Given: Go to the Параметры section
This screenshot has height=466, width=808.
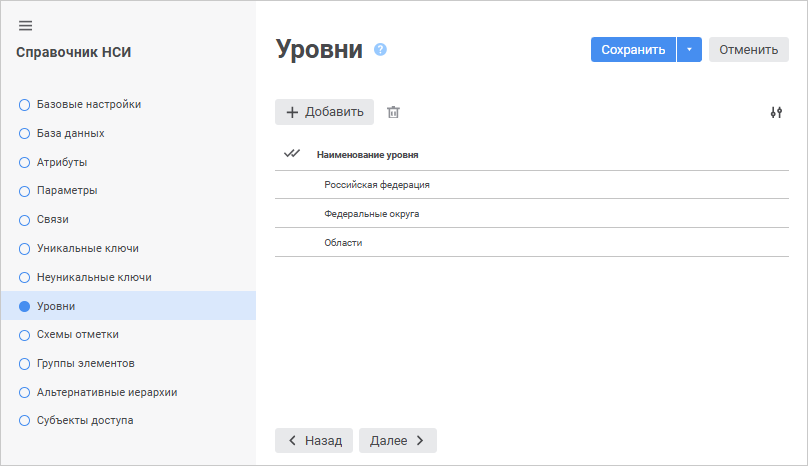Looking at the screenshot, I should 66,190.
